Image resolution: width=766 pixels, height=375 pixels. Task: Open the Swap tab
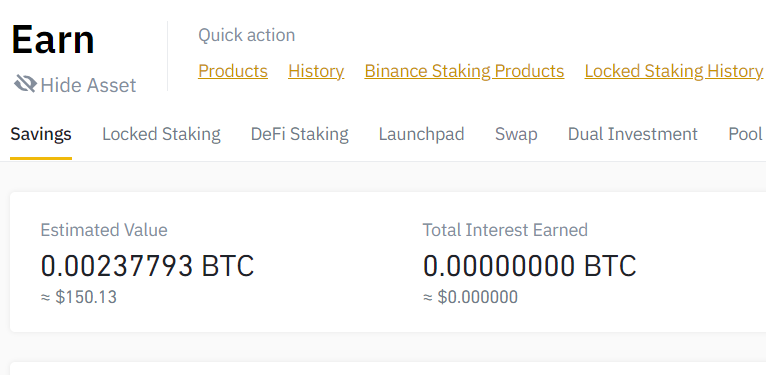[516, 134]
